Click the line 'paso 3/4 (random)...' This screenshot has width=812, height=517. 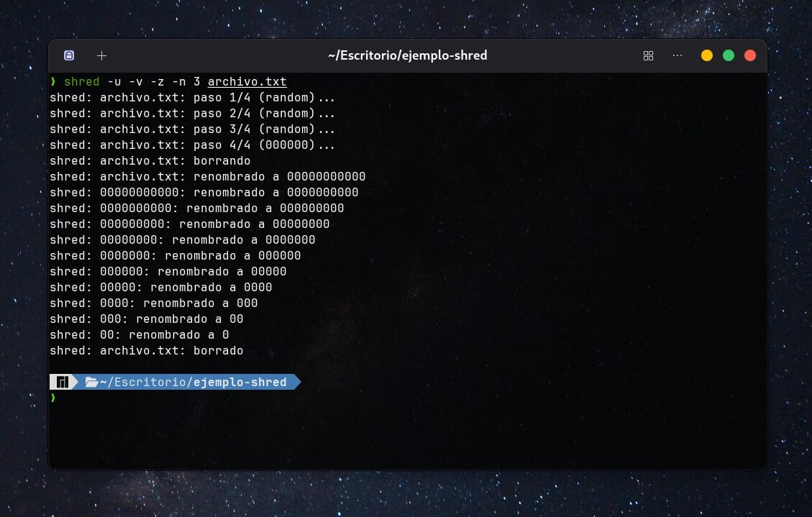[193, 129]
